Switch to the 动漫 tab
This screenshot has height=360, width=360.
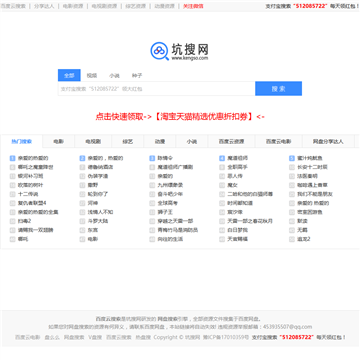pyautogui.click(x=160, y=141)
